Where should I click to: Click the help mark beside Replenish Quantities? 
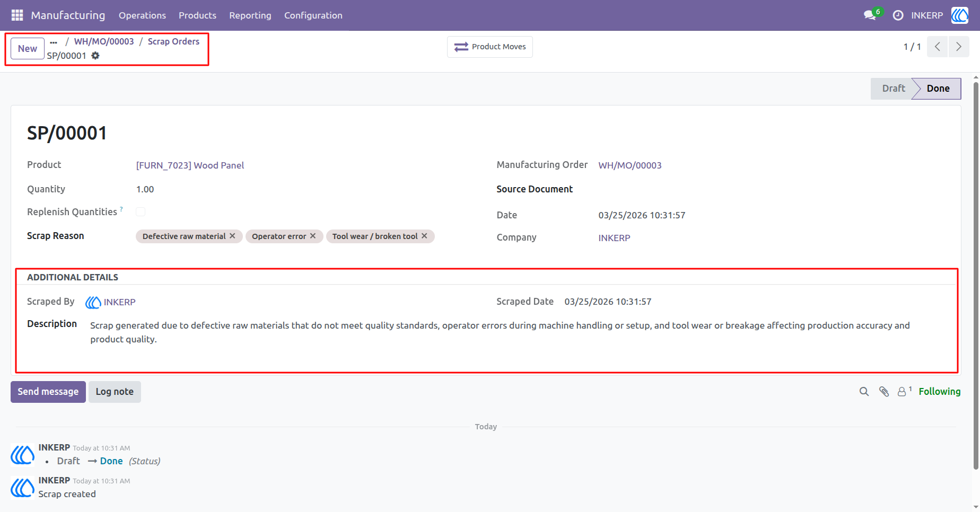[121, 209]
